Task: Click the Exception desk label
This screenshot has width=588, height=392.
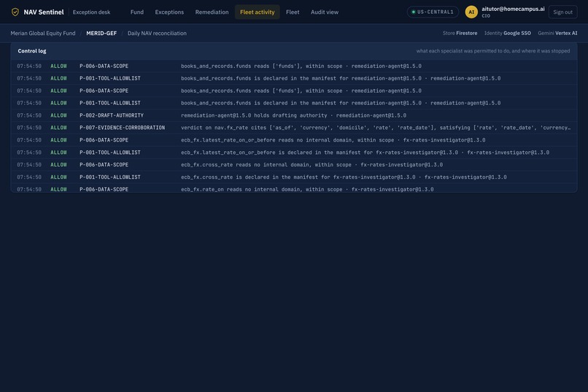Action: click(91, 12)
